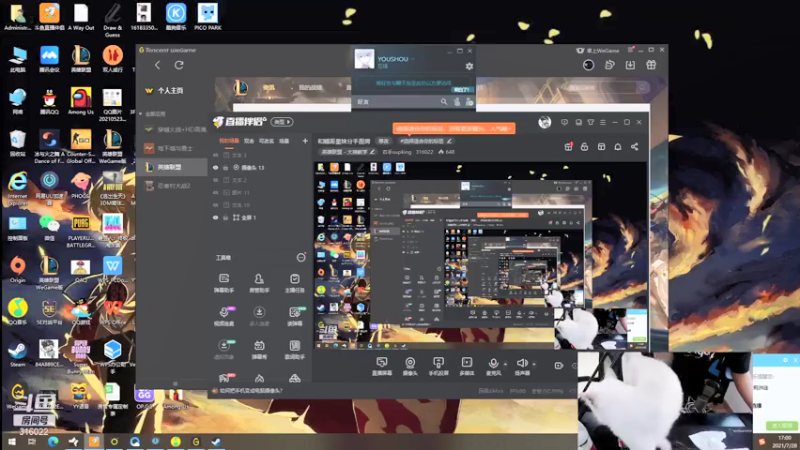Image resolution: width=800 pixels, height=450 pixels.
Task: Edit the stream tag with pencil icon
Action: click(x=449, y=141)
